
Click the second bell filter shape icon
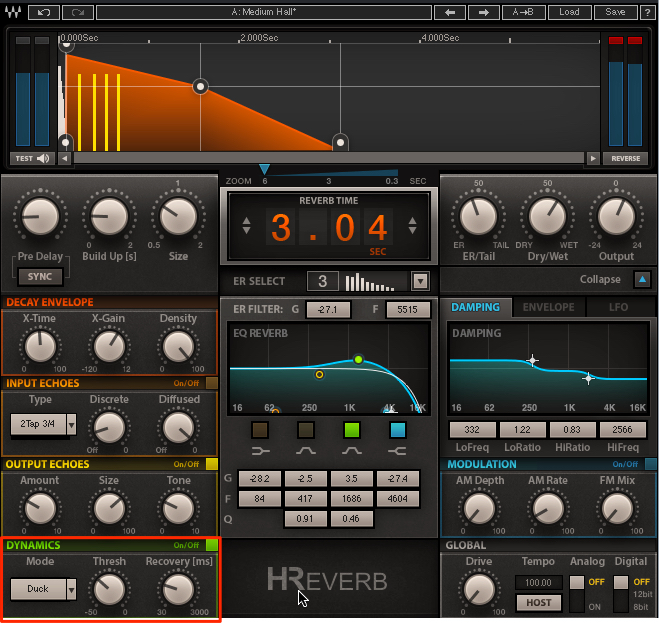pyautogui.click(x=352, y=451)
